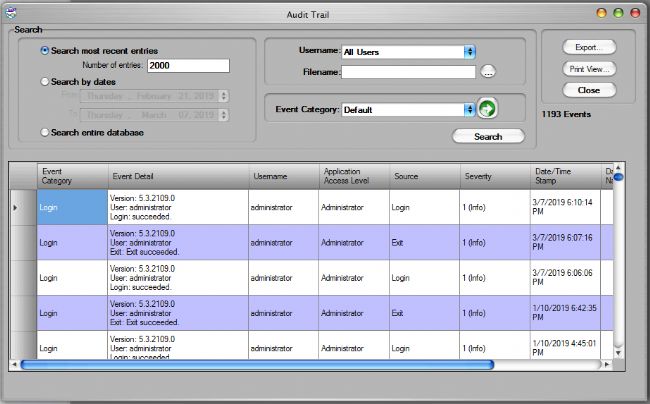Click the vertical scrollbar up arrow
650x404 pixels.
coord(618,167)
